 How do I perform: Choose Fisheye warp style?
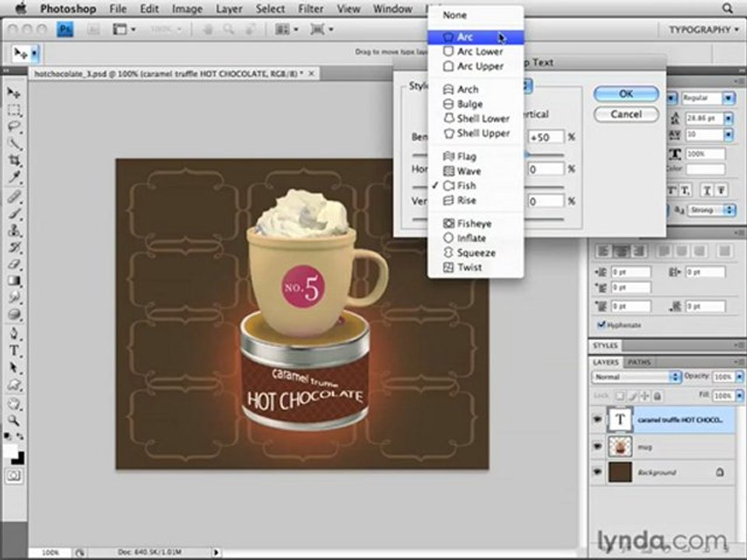[x=475, y=223]
